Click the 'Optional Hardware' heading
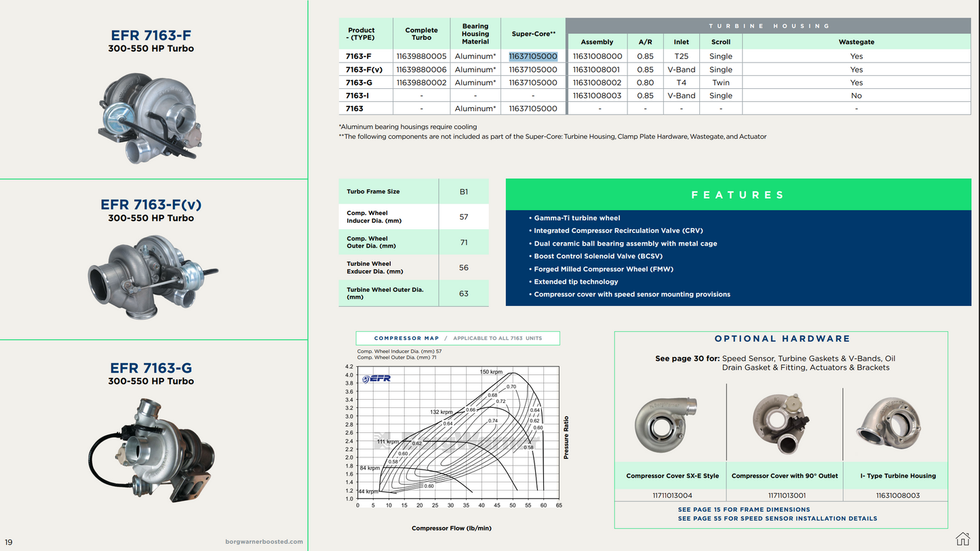 point(782,339)
